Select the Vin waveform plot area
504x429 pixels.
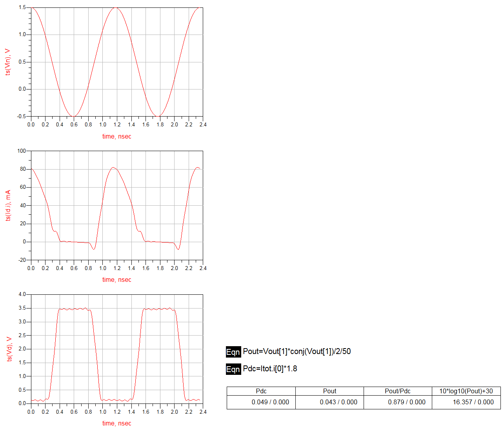[117, 62]
